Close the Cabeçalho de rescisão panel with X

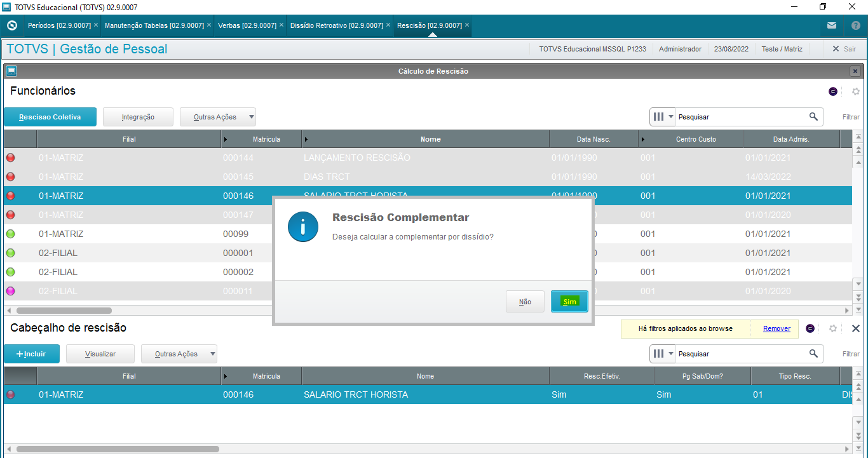856,328
